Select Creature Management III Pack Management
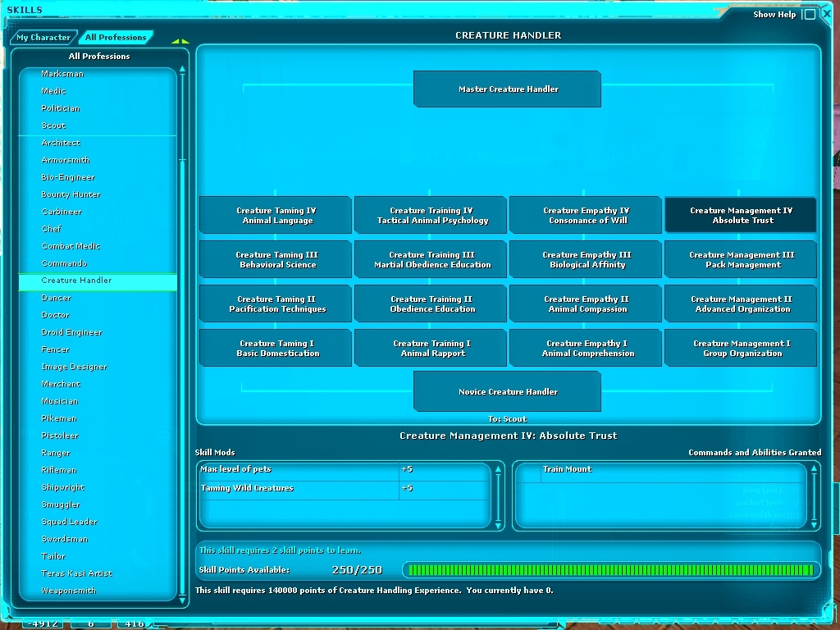 [741, 260]
